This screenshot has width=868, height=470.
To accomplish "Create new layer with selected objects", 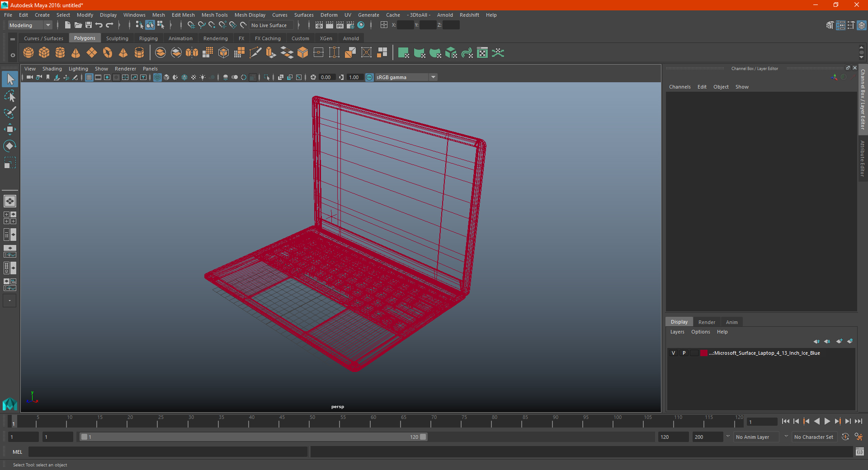I will click(x=850, y=341).
